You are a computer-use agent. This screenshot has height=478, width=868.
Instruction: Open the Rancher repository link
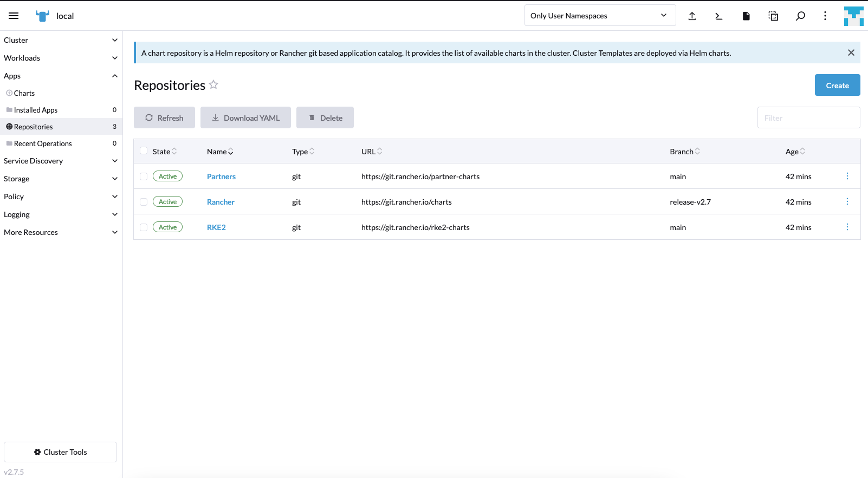tap(221, 202)
